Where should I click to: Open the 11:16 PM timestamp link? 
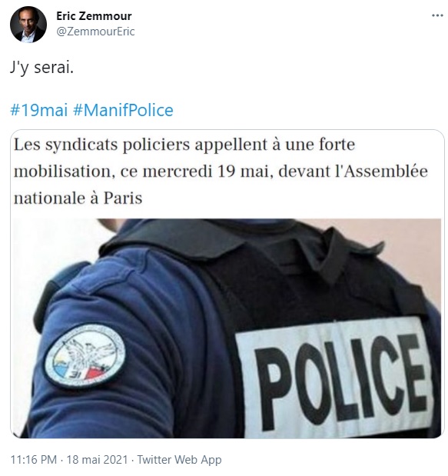click(x=34, y=459)
